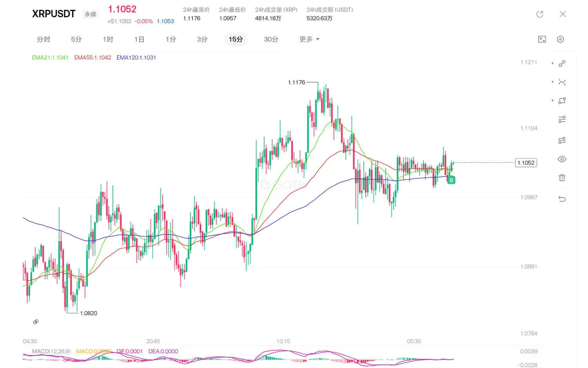Screen dimensions: 588x368
Task: Select the shapes drawing tool
Action: click(x=562, y=100)
